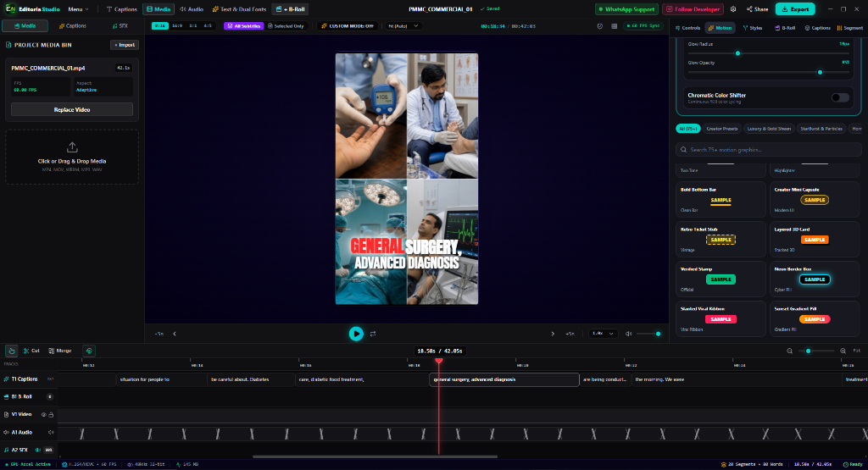Click the red playhead marker on timeline
This screenshot has height=470, width=868.
pyautogui.click(x=439, y=361)
